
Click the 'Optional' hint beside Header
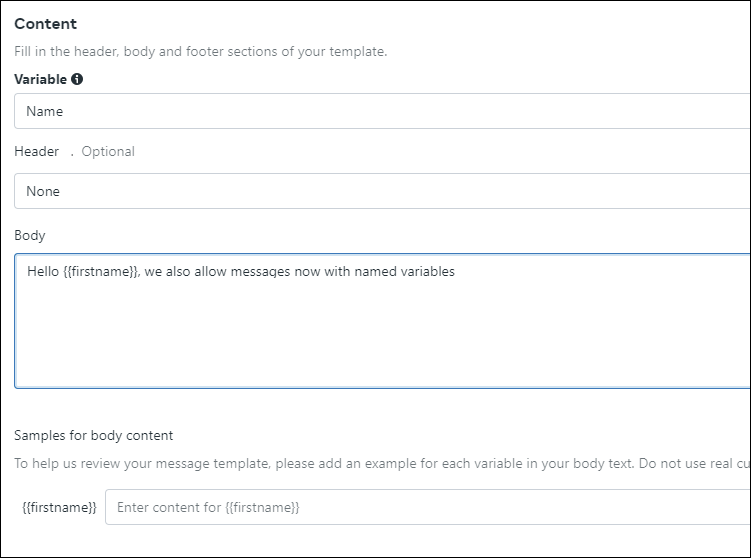pyautogui.click(x=108, y=151)
